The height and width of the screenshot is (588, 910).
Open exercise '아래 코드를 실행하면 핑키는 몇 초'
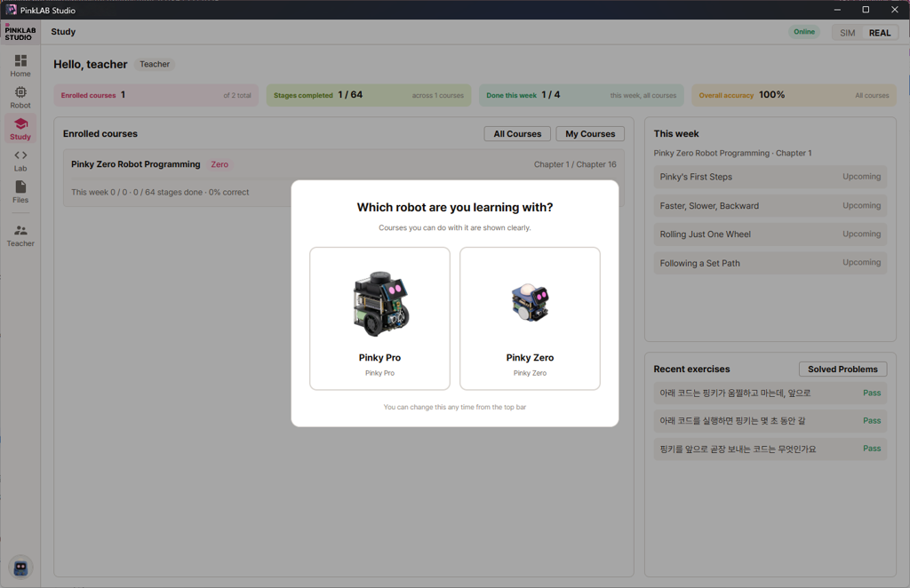[770, 421]
